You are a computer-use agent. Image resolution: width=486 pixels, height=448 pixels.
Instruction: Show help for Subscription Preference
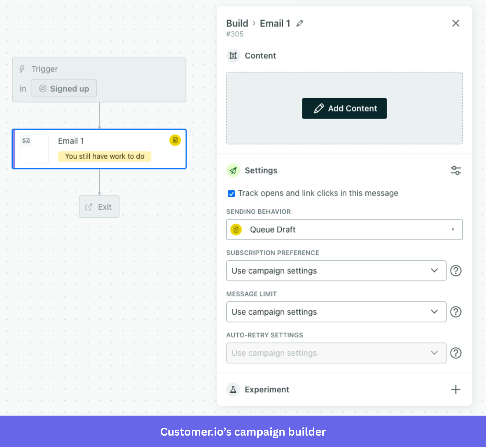tap(456, 271)
